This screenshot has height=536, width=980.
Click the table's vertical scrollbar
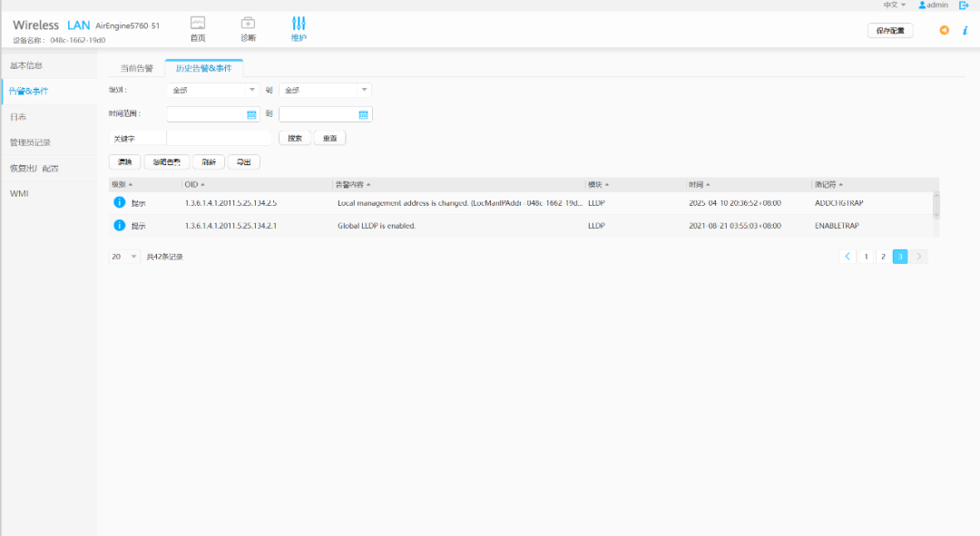pyautogui.click(x=936, y=205)
